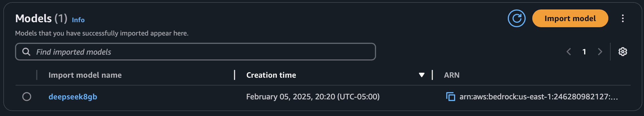This screenshot has height=116, width=644.
Task: Toggle Creation time sort arrow
Action: pos(422,75)
